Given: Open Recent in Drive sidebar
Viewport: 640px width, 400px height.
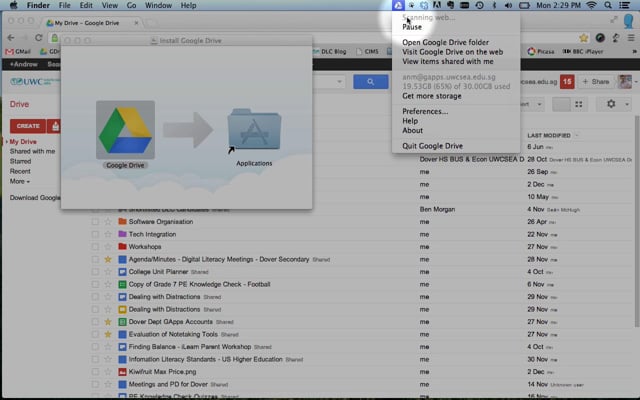Looking at the screenshot, I should pos(20,171).
